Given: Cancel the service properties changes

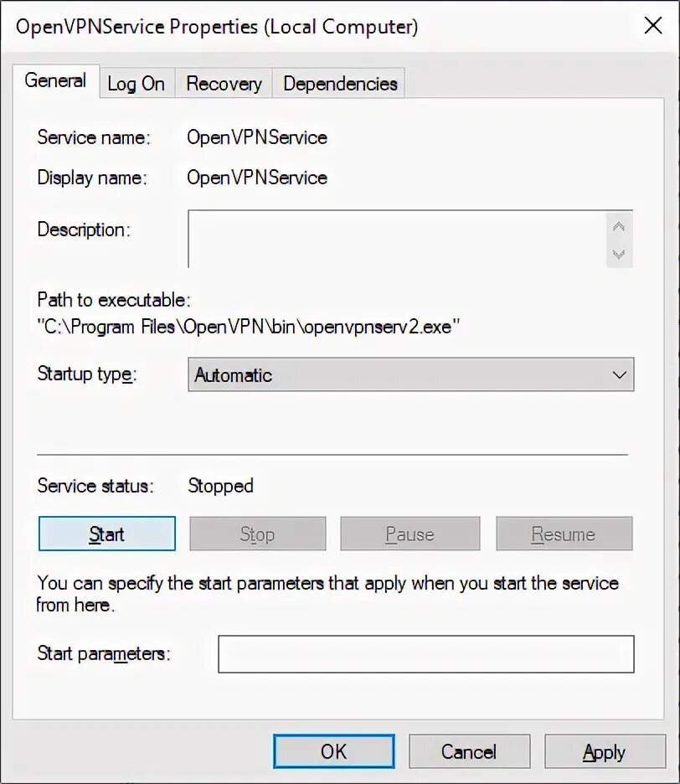Looking at the screenshot, I should 469,751.
